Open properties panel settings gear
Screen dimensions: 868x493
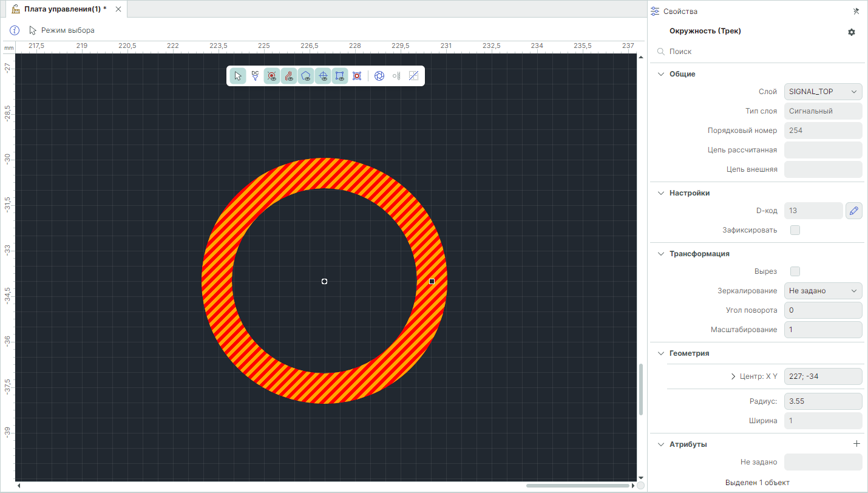[x=851, y=32]
